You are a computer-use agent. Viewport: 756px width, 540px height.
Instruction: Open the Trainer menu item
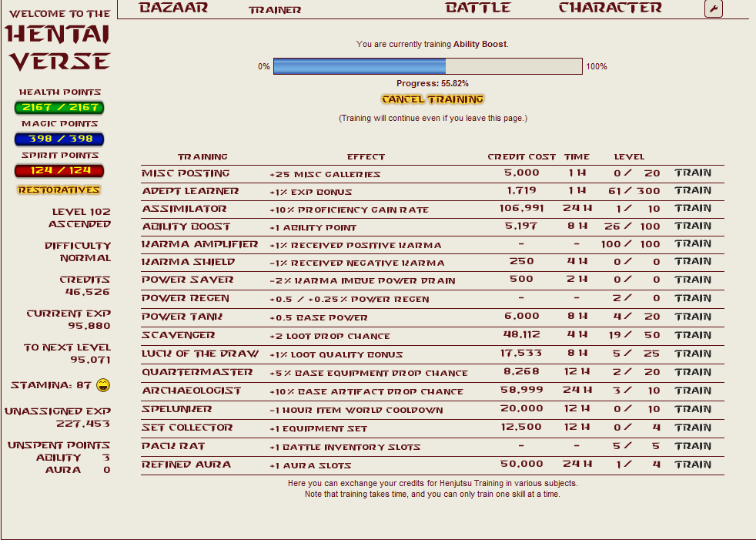point(275,10)
